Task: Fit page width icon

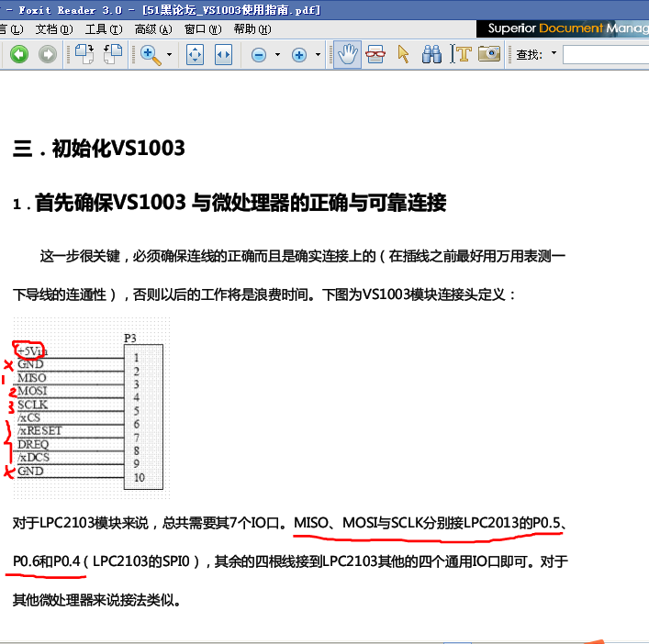Action: (x=223, y=55)
